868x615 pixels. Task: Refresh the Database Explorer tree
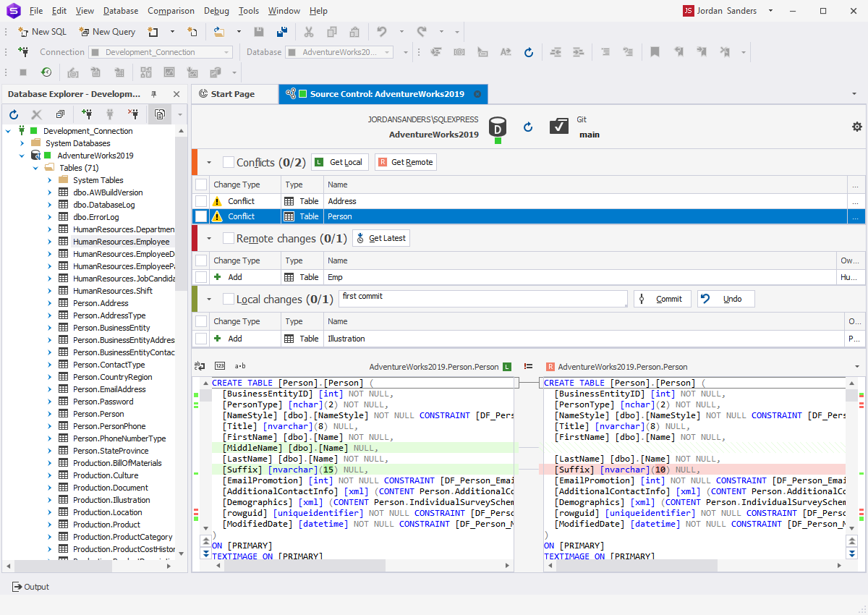[x=13, y=114]
